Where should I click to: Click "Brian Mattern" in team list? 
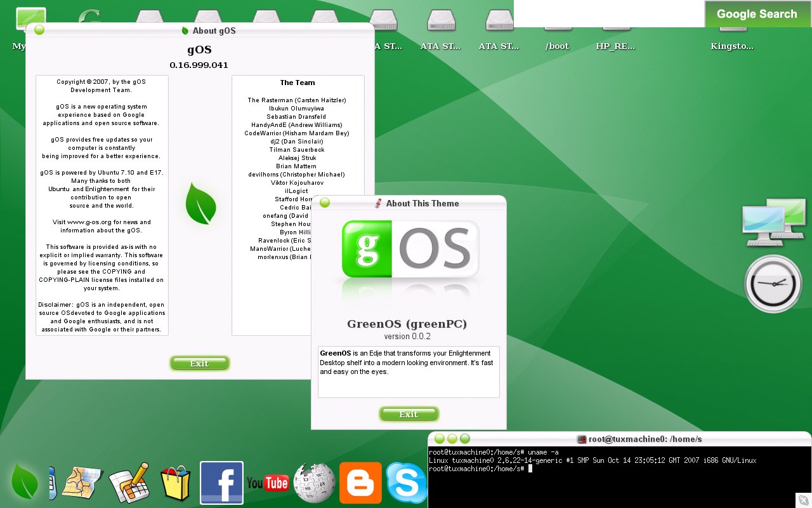pyautogui.click(x=297, y=166)
